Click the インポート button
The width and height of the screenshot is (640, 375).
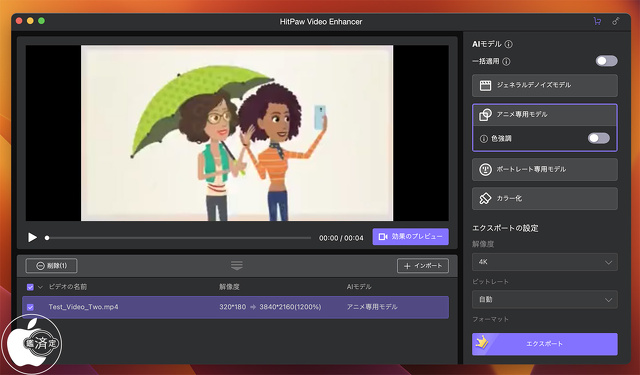click(423, 266)
